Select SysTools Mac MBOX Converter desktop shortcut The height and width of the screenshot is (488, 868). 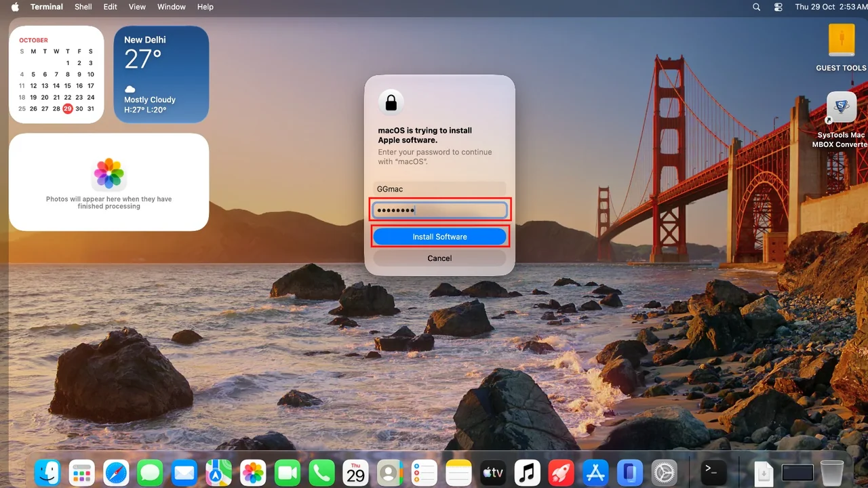click(x=841, y=121)
